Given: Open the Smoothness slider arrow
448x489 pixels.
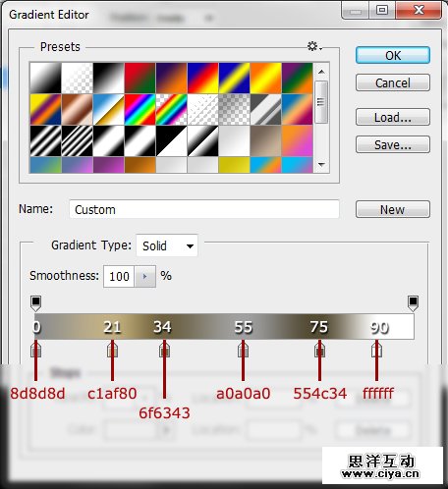Looking at the screenshot, I should (x=144, y=276).
